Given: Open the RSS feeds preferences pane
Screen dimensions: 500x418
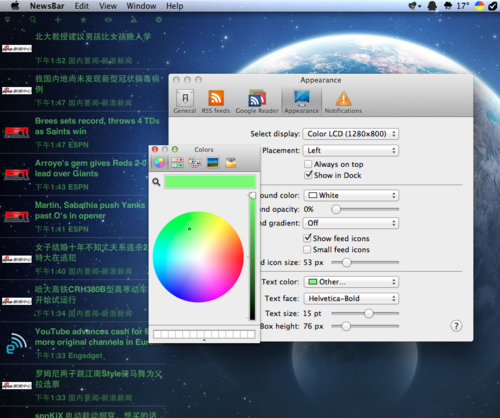Looking at the screenshot, I should (x=216, y=102).
